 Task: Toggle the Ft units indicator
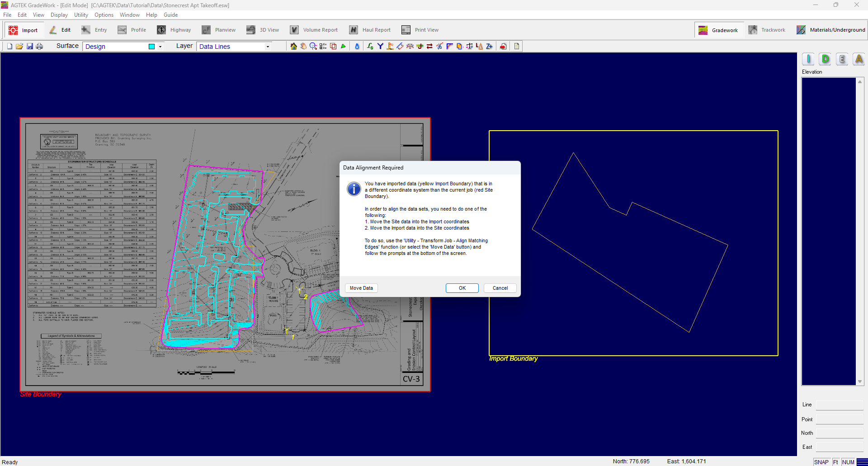point(835,462)
